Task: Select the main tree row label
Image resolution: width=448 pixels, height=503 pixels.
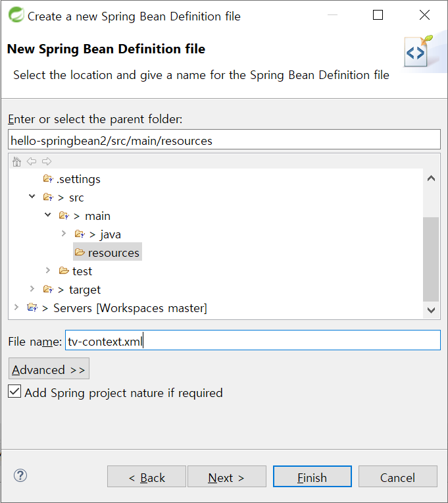Action: [x=98, y=216]
